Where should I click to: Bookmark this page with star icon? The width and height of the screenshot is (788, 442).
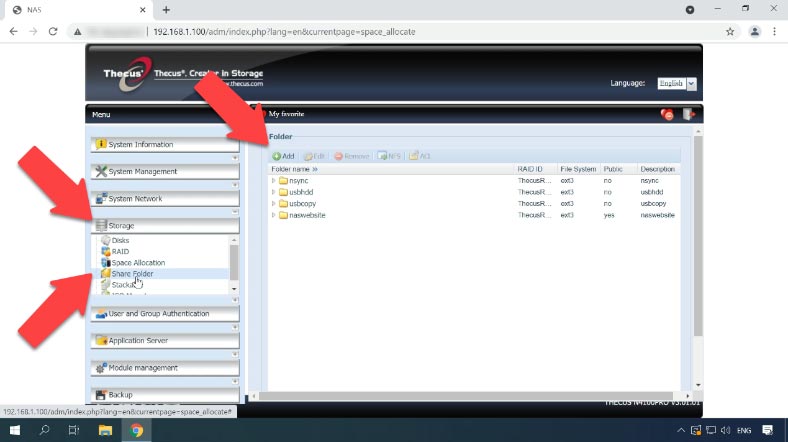730,32
